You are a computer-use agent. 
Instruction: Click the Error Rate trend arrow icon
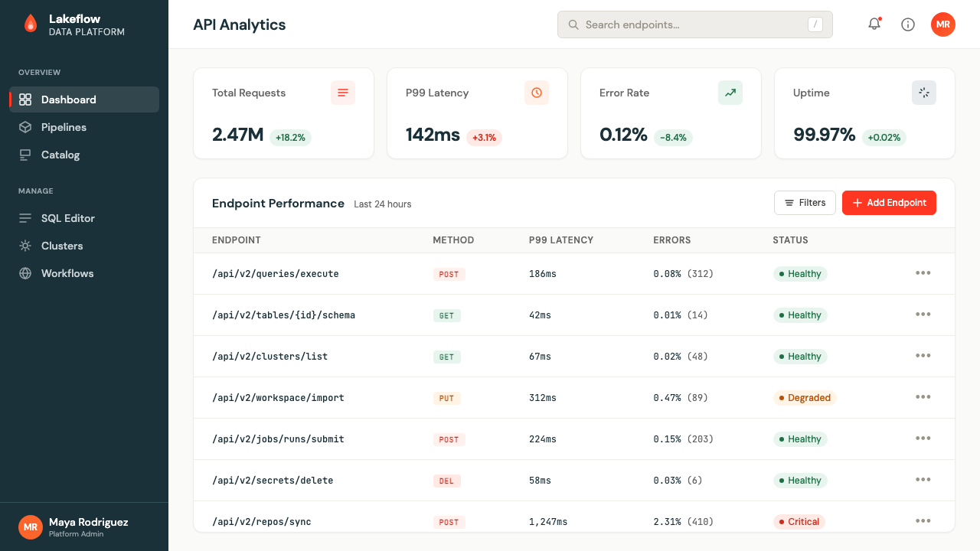[730, 93]
